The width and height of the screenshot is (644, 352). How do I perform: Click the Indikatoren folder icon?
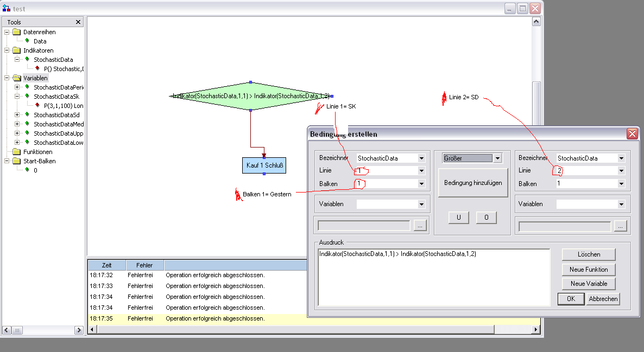click(16, 50)
